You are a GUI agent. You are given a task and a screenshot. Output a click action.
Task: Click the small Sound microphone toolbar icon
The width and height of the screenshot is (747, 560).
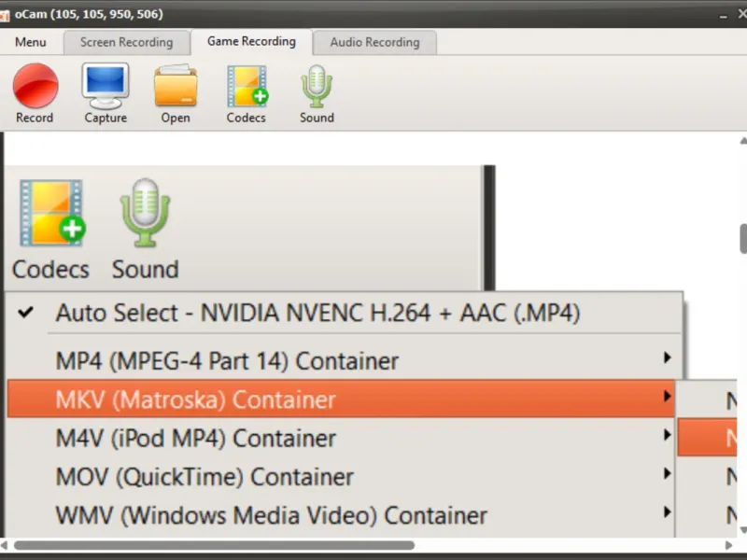click(x=317, y=86)
